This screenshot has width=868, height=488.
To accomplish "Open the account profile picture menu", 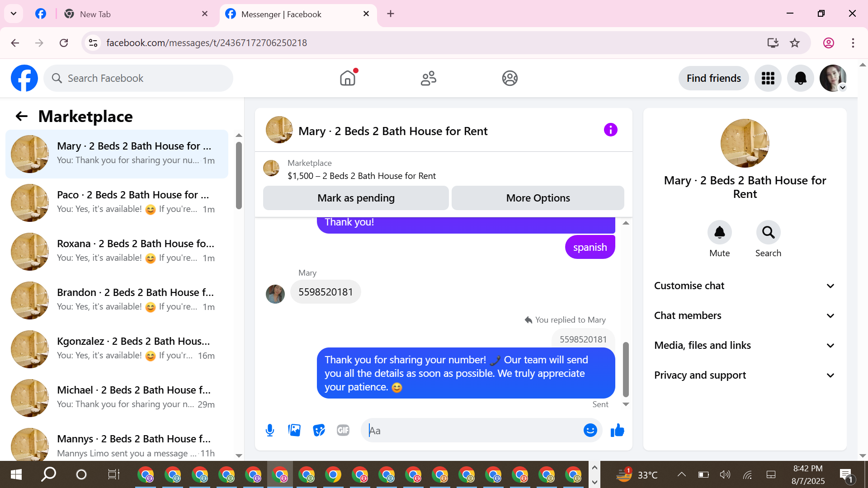I will coord(833,78).
